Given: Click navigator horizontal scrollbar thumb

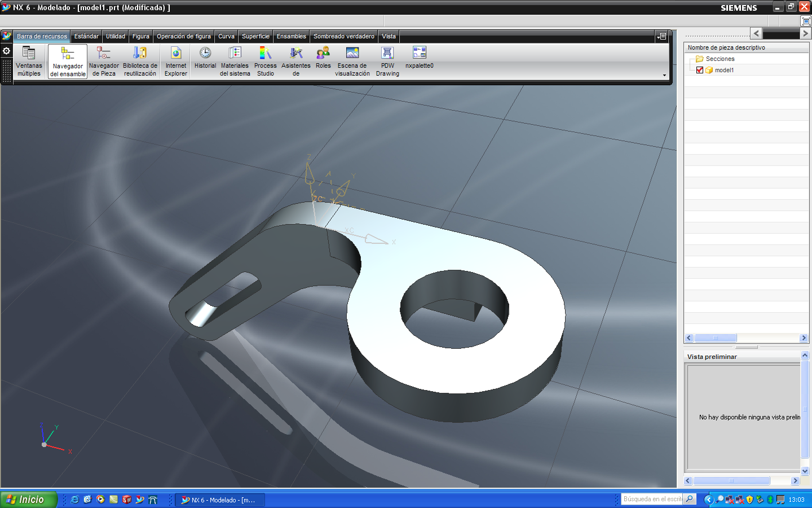Looking at the screenshot, I should [716, 338].
